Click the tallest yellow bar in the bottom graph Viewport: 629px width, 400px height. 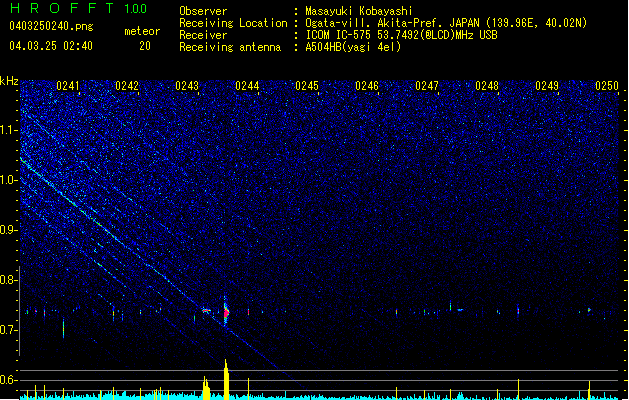coord(226,379)
